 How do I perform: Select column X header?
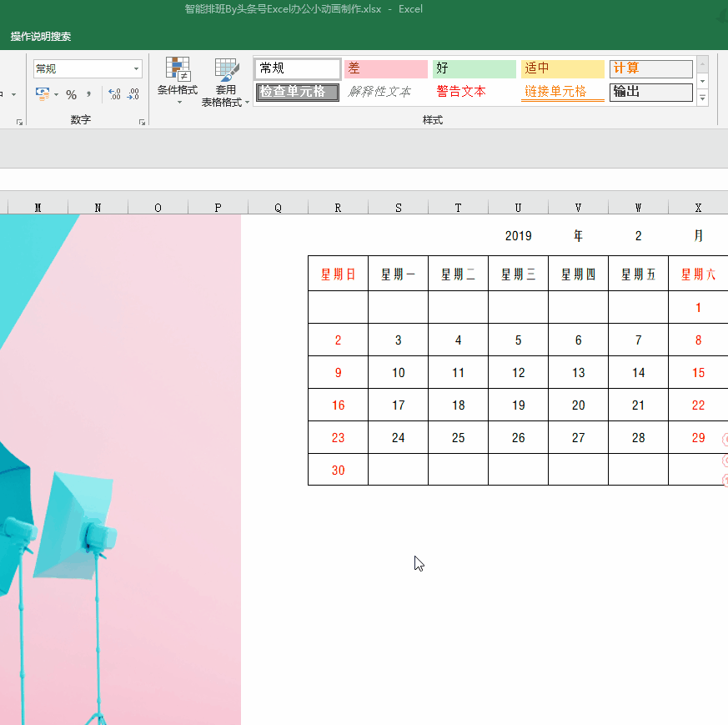pyautogui.click(x=698, y=208)
